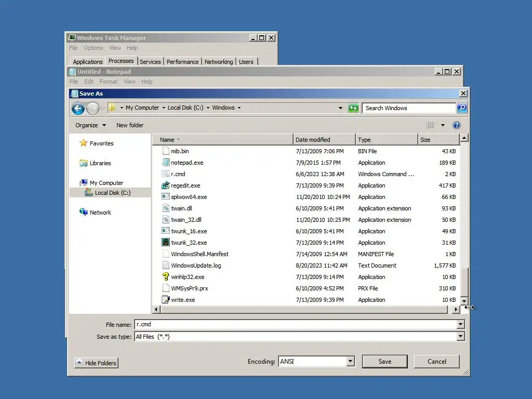The height and width of the screenshot is (399, 532).
Task: Click the twunk_16.exe file icon
Action: pos(166,231)
